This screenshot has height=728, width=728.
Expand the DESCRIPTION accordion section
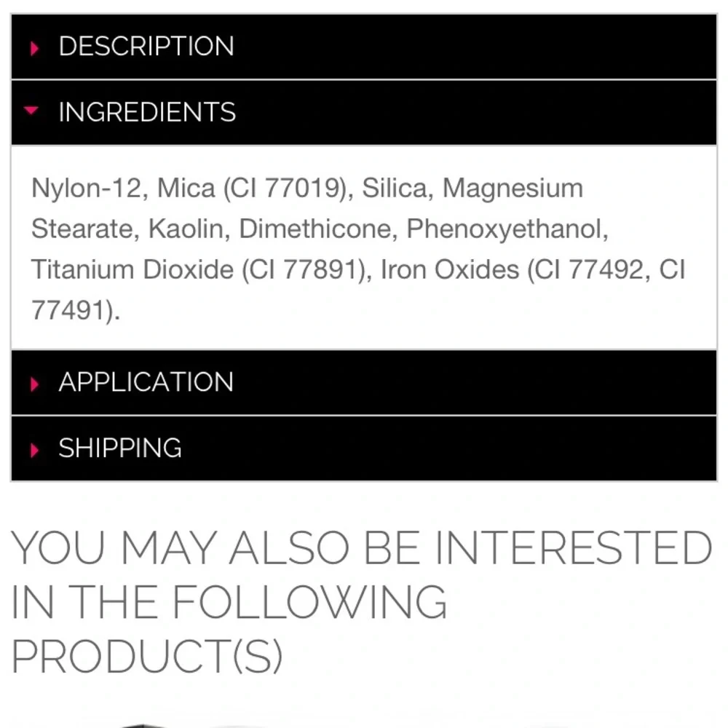(x=364, y=47)
